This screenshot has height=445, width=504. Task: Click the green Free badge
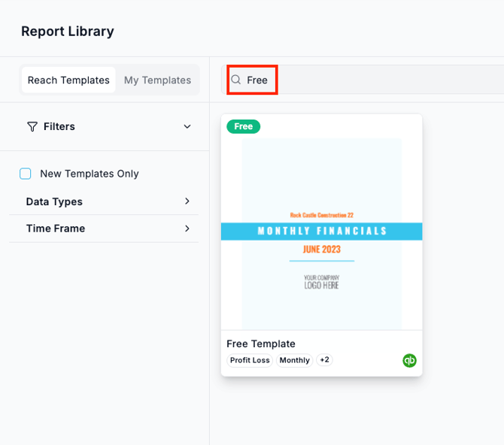[243, 126]
